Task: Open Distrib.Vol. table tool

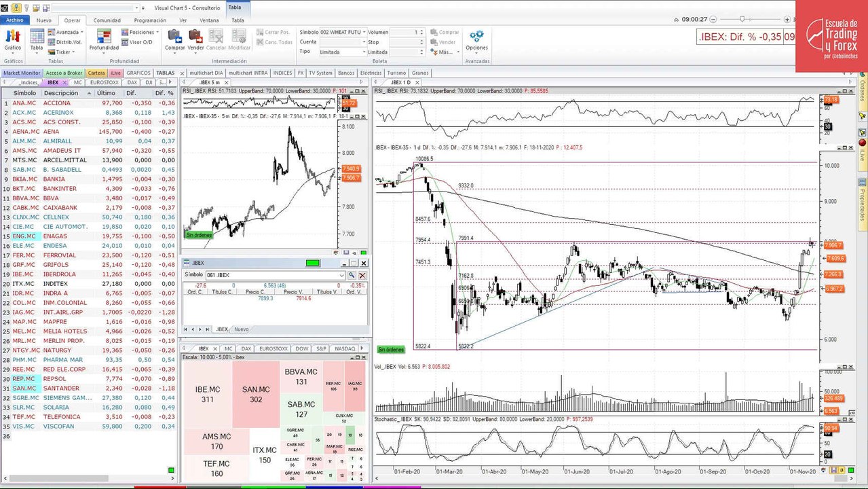Action: (x=65, y=42)
